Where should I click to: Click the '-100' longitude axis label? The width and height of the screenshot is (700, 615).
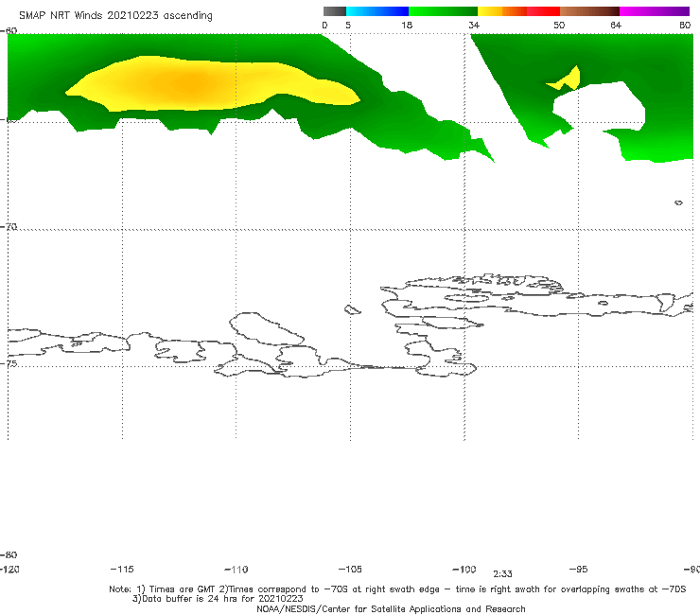coord(464,569)
